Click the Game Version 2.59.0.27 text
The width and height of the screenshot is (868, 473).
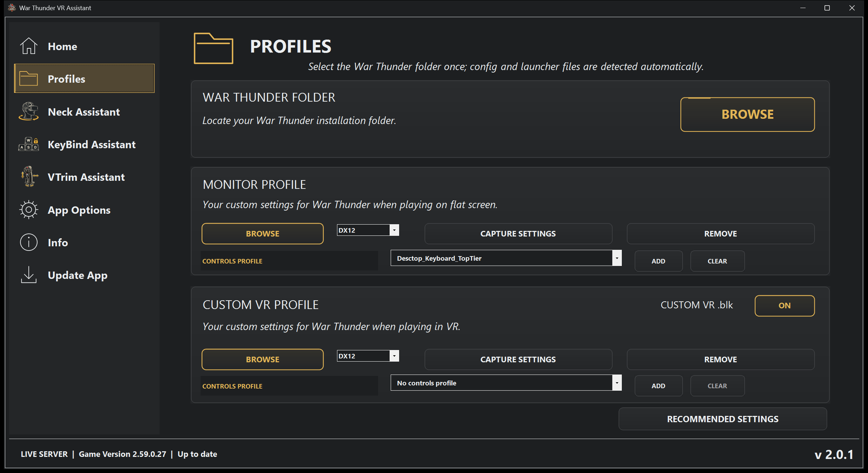(122, 454)
